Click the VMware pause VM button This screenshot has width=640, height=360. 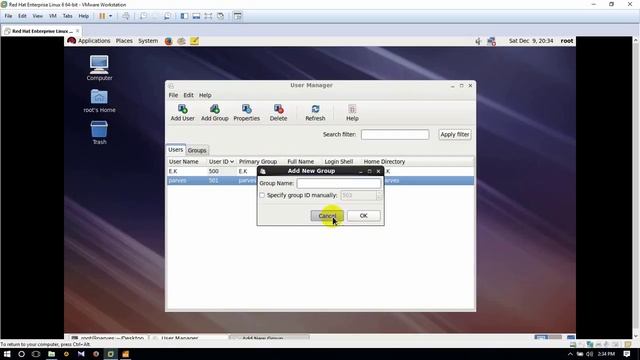point(102,16)
